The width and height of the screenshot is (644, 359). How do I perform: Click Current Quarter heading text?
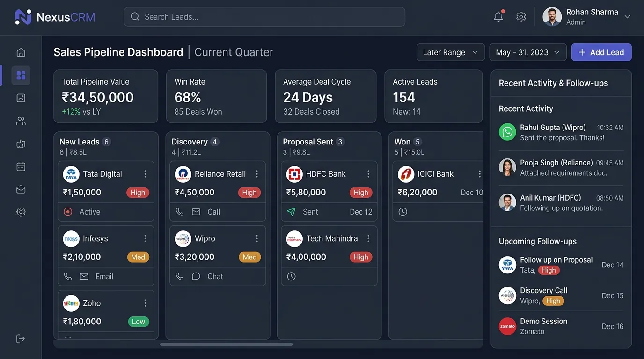pyautogui.click(x=234, y=52)
